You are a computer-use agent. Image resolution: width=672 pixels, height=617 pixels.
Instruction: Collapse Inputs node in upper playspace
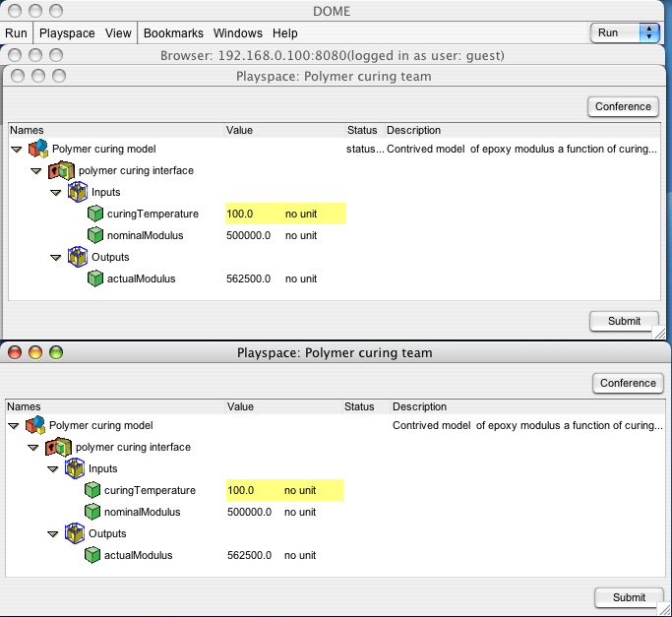coord(56,193)
